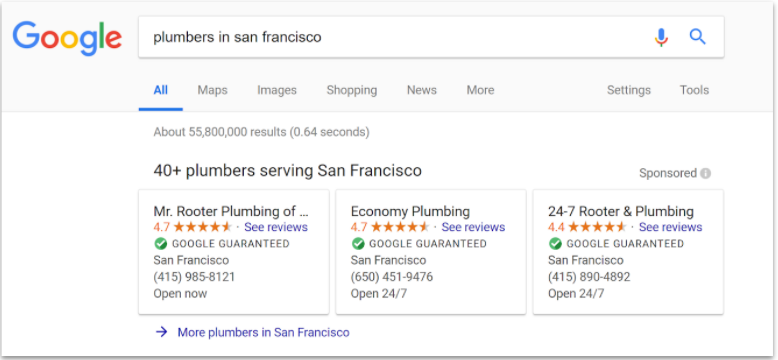
Task: Open the News results tab
Action: [422, 90]
